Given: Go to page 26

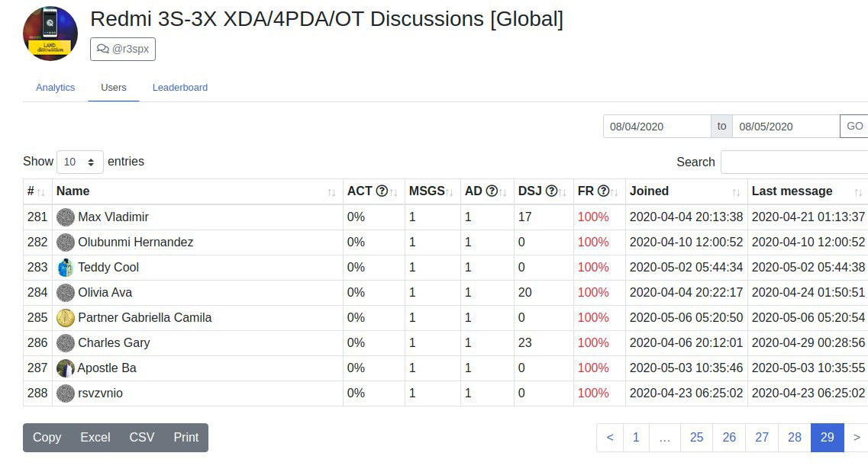Looking at the screenshot, I should click(729, 438).
